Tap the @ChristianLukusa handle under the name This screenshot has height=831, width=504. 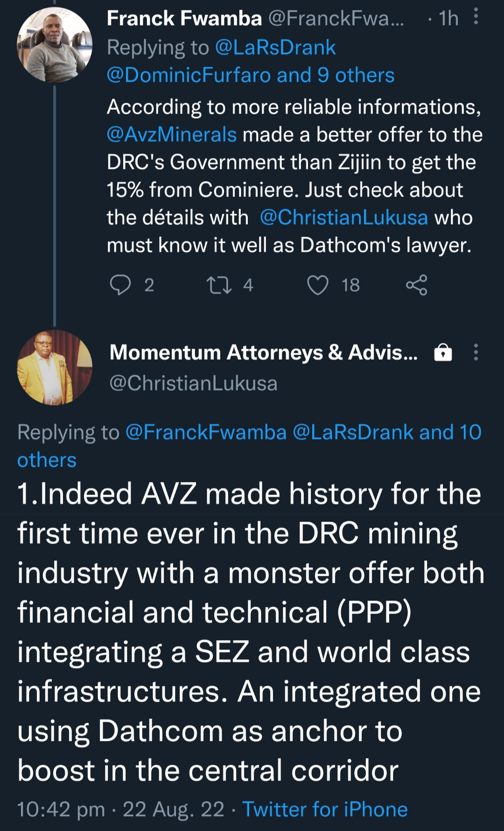(193, 383)
